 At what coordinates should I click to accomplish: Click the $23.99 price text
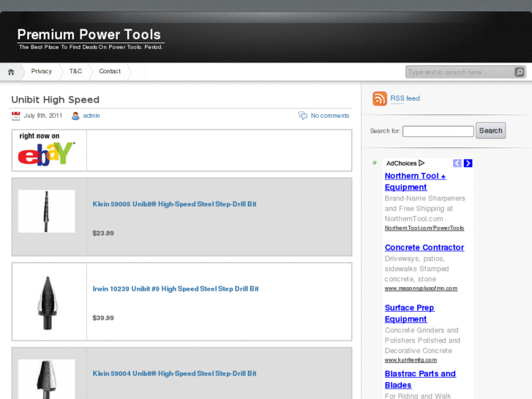point(103,234)
